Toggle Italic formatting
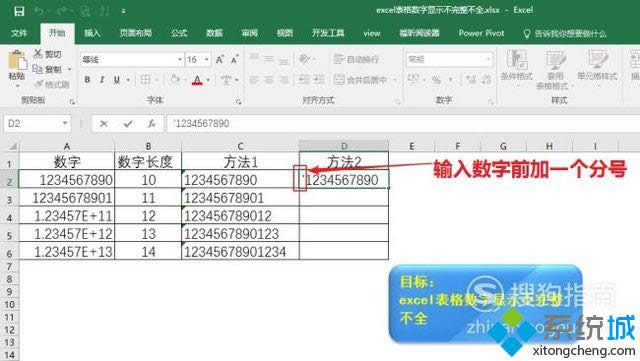This screenshot has height=361, width=640. 102,80
